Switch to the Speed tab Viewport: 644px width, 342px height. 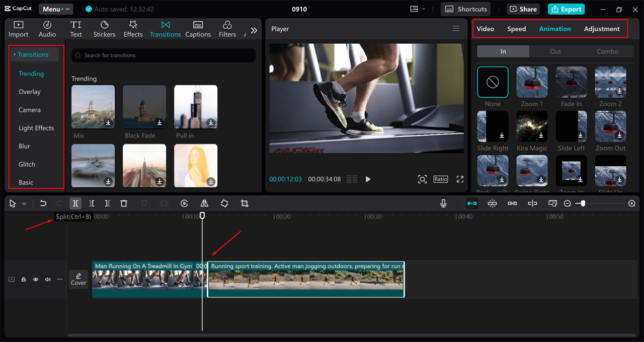tap(516, 29)
